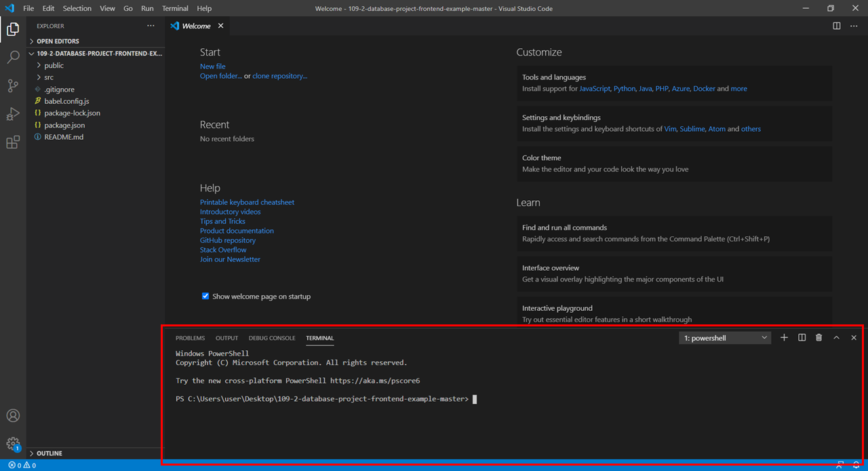Click the feedback icon in status bar
The width and height of the screenshot is (868, 471).
(841, 465)
